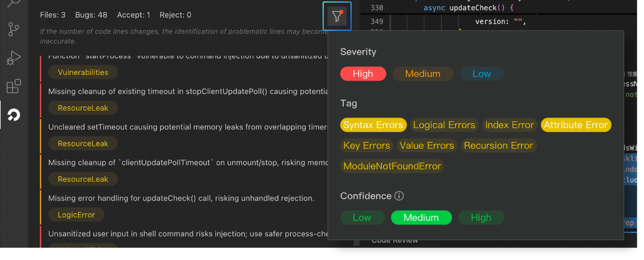Deselect the Syntax Errors tag
The width and height of the screenshot is (644, 260).
[373, 125]
